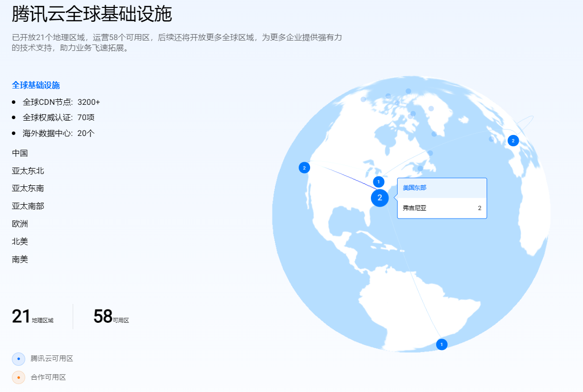Click the 合作可用区 orange legend icon
Image resolution: width=583 pixels, height=392 pixels.
[x=19, y=378]
